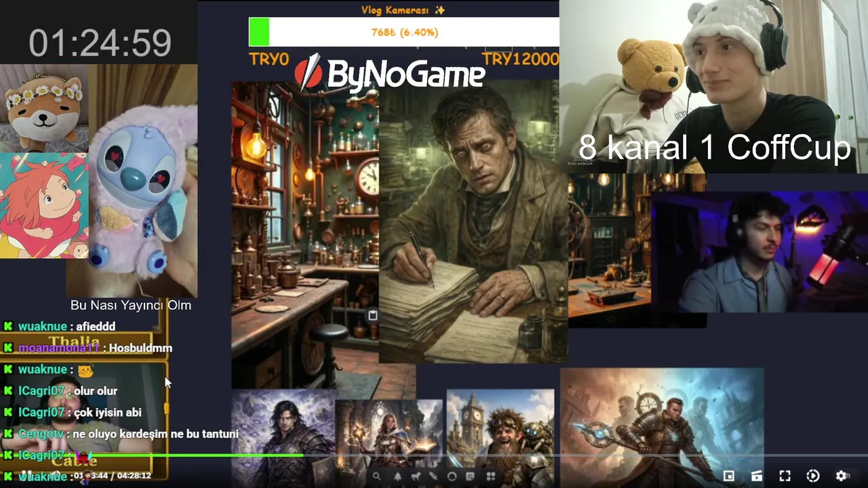Image resolution: width=868 pixels, height=488 pixels.
Task: Click the purple-lit streamer webcam panel
Action: pos(759,252)
